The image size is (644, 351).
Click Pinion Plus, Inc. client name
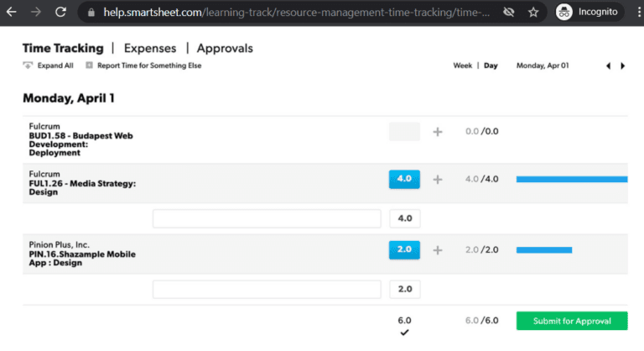point(59,245)
